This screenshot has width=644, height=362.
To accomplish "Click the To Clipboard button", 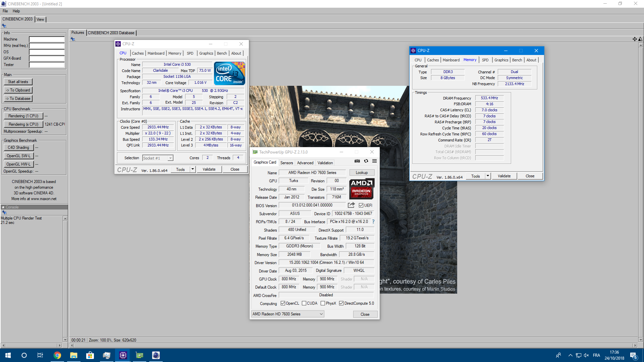I will (18, 90).
